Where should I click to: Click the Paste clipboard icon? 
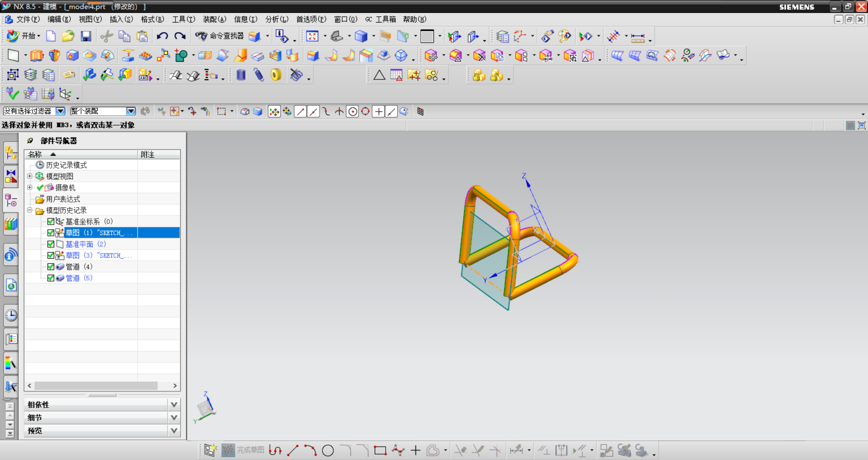click(142, 36)
